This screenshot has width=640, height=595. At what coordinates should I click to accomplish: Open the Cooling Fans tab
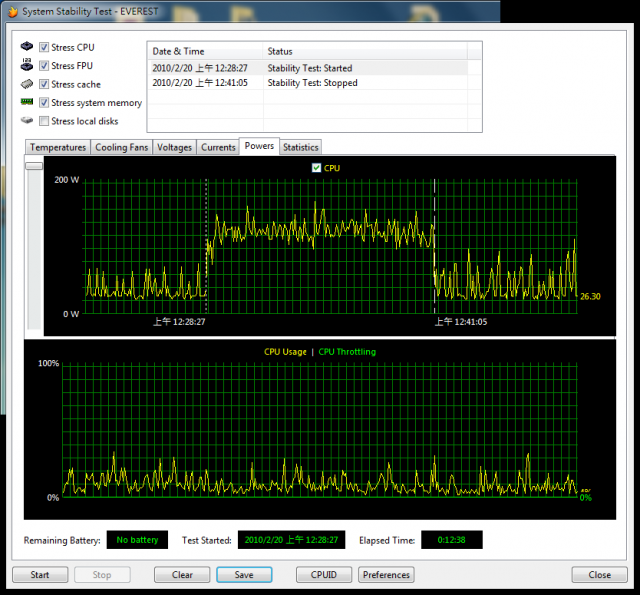tap(122, 147)
